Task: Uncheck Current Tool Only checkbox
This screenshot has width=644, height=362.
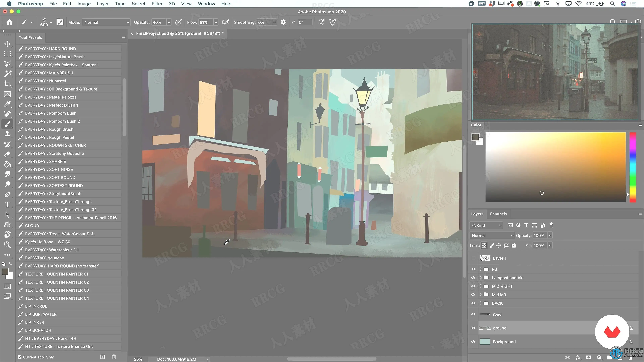Action: click(x=20, y=357)
